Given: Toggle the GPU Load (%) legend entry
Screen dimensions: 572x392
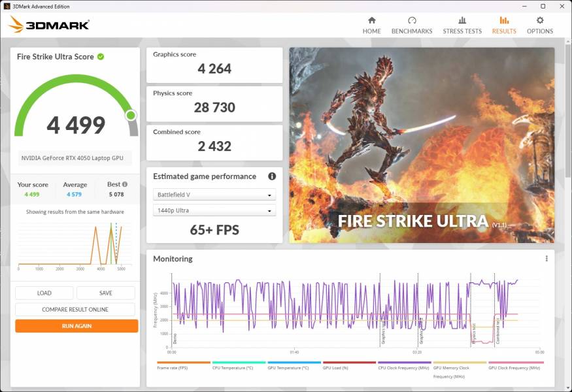Looking at the screenshot, I should (349, 366).
